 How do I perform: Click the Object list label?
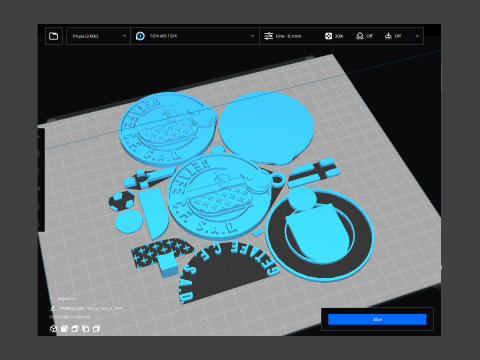(67, 299)
